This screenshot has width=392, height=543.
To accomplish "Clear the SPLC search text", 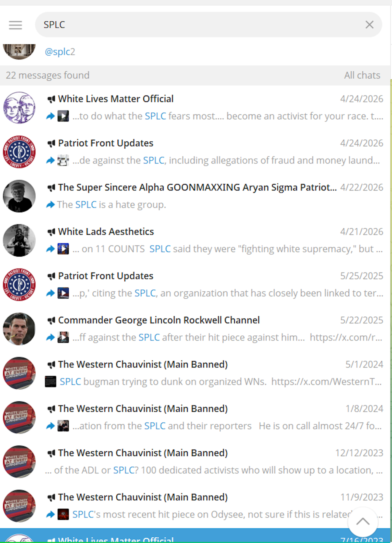I will (x=369, y=25).
